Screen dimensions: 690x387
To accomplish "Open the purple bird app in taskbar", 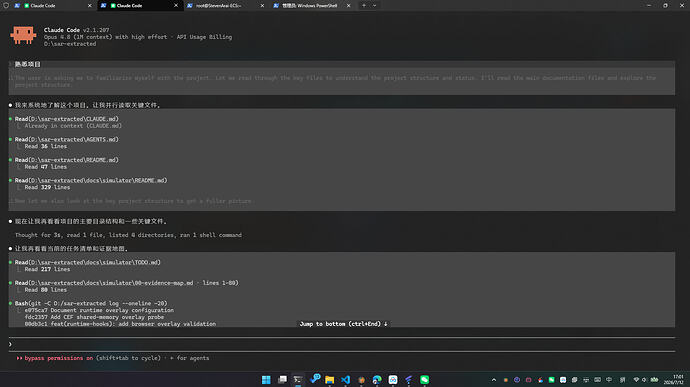I will (409, 380).
